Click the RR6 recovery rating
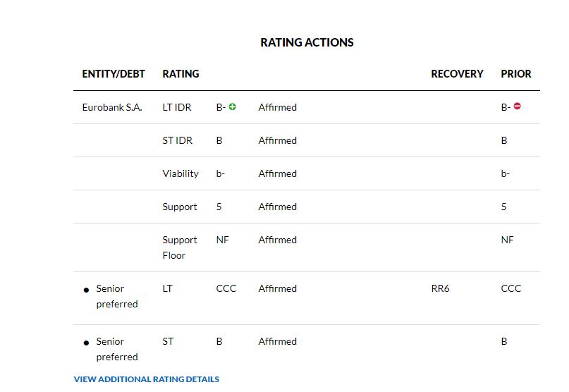The width and height of the screenshot is (569, 392). pos(440,288)
